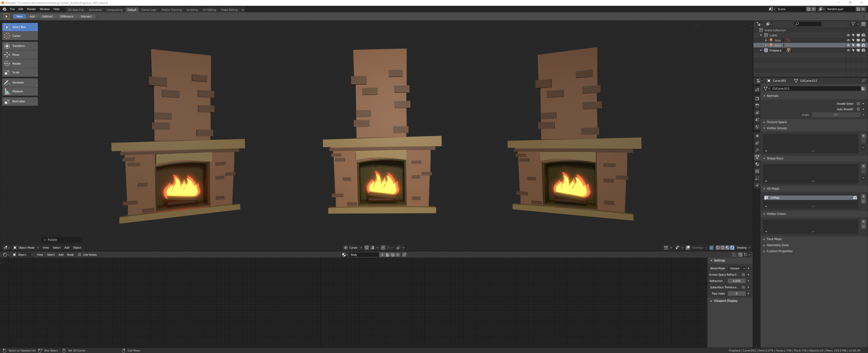Set the Refraction value field to edit
868x353 pixels.
737,281
